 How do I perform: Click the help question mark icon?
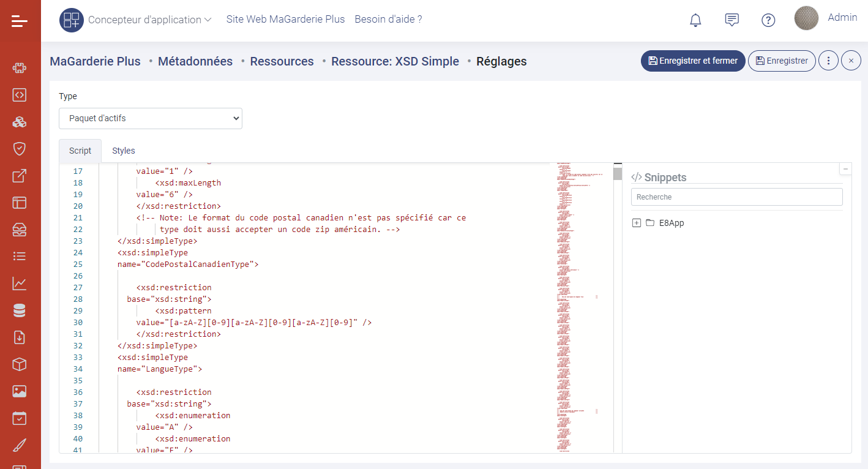tap(768, 20)
